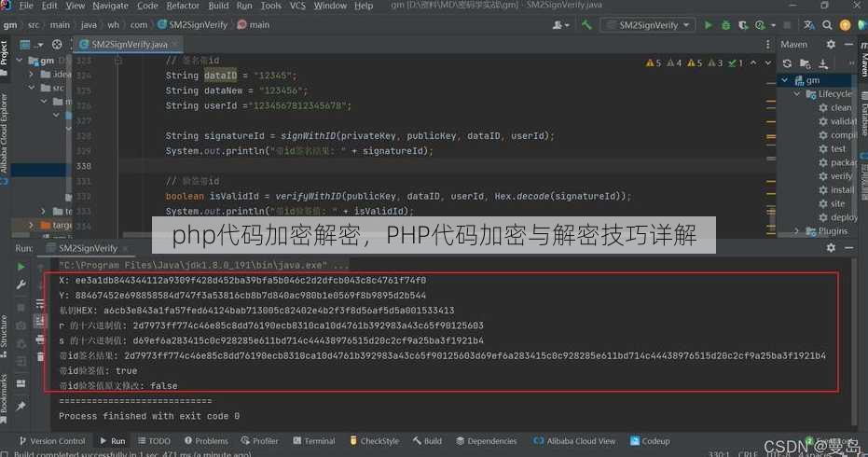Open editor tabs more-options dots icon
This screenshot has width=868, height=457.
[768, 45]
